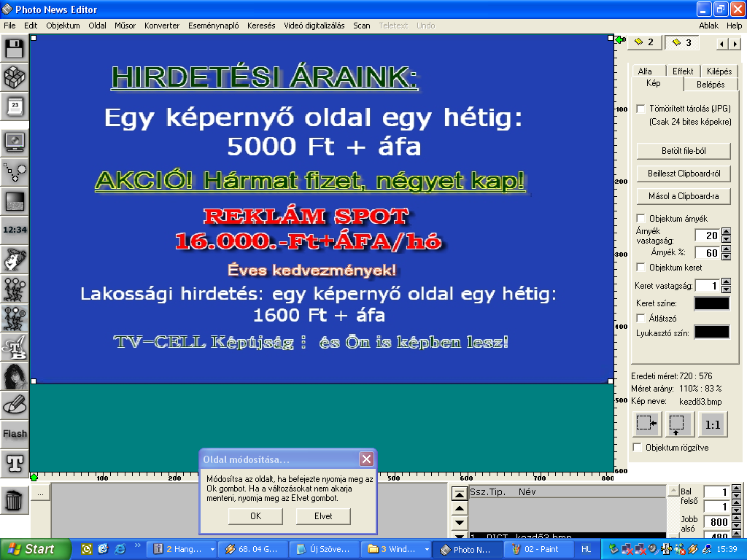Select the Flash object tool
The width and height of the screenshot is (747, 560).
pyautogui.click(x=15, y=433)
